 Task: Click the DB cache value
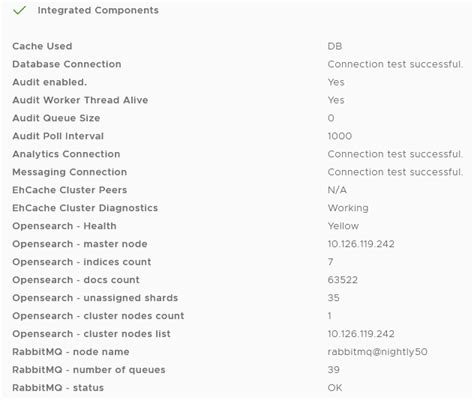click(335, 46)
